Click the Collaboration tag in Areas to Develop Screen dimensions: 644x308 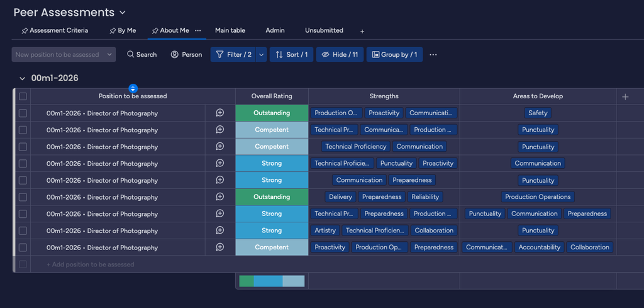[x=590, y=247]
